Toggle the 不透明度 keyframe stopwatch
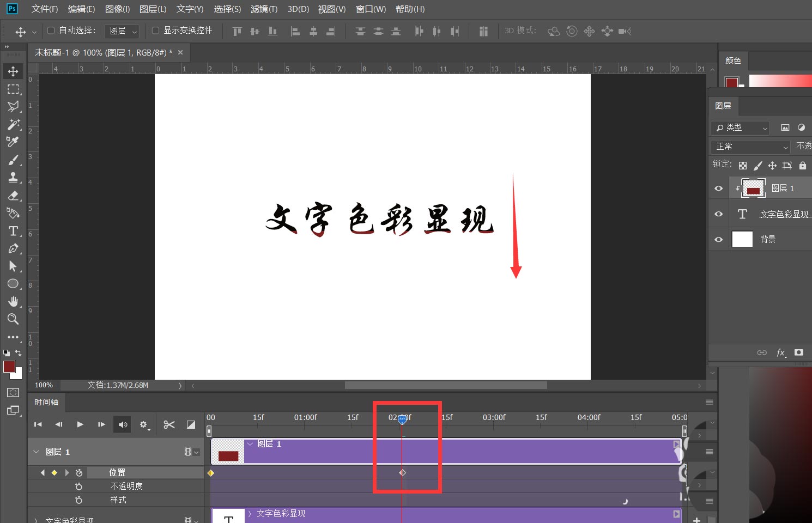The width and height of the screenshot is (812, 523). point(79,486)
